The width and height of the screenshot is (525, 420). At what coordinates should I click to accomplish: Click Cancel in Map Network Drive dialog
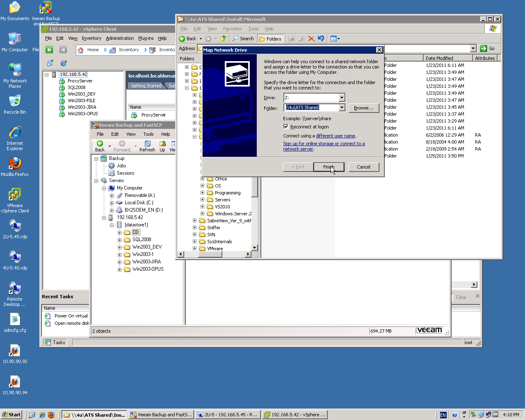pos(364,167)
